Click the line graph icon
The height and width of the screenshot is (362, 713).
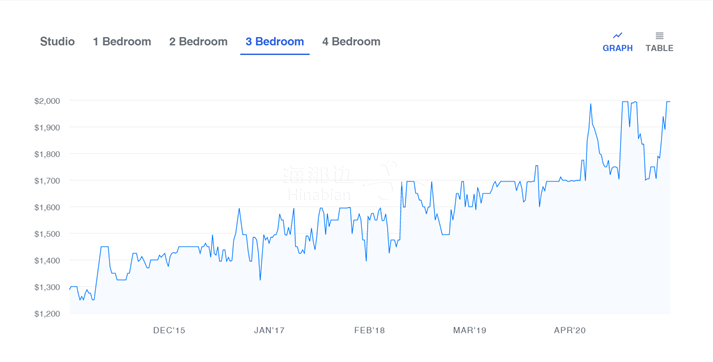point(618,35)
